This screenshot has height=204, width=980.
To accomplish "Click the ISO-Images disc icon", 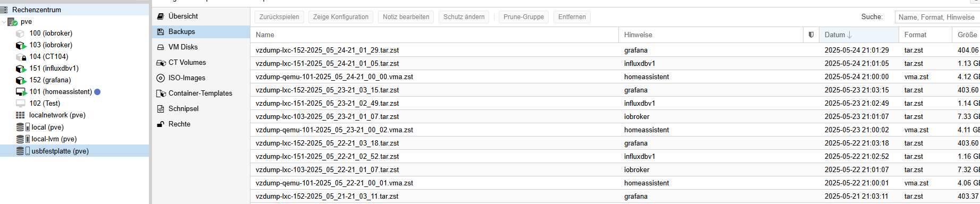I will click(x=161, y=78).
